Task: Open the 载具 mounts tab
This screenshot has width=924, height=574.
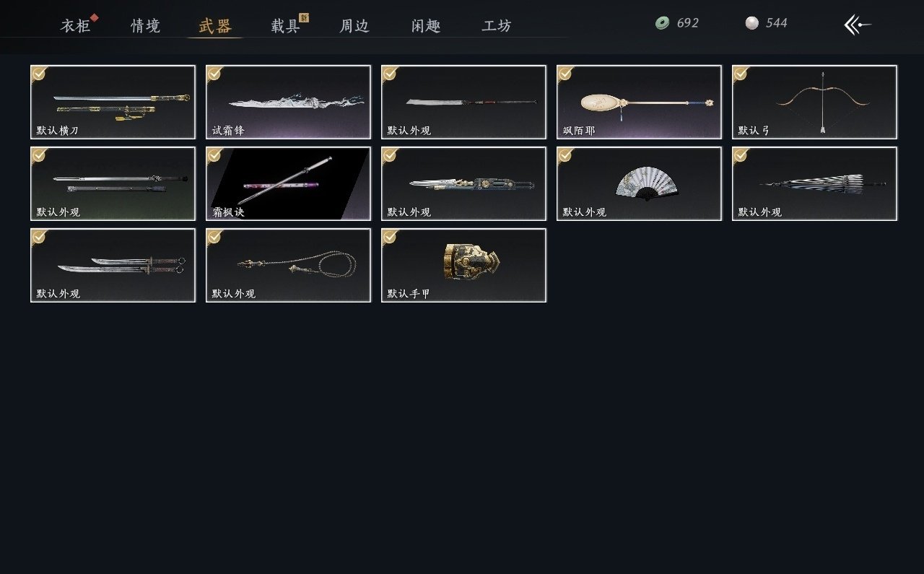Action: pos(285,26)
